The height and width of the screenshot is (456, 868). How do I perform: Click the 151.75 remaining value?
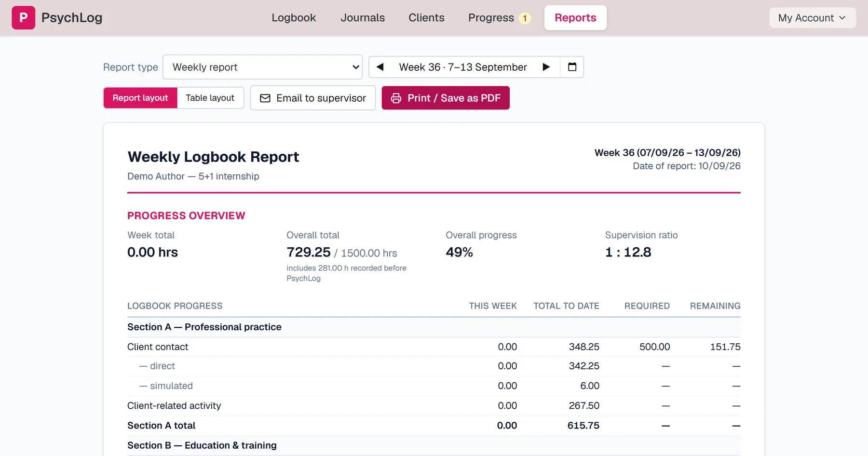(725, 347)
